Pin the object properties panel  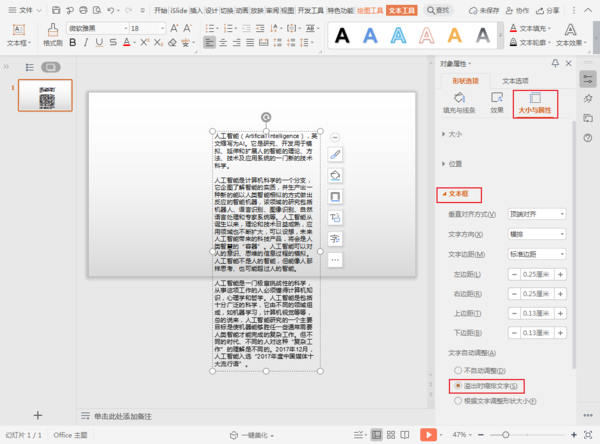pos(553,62)
